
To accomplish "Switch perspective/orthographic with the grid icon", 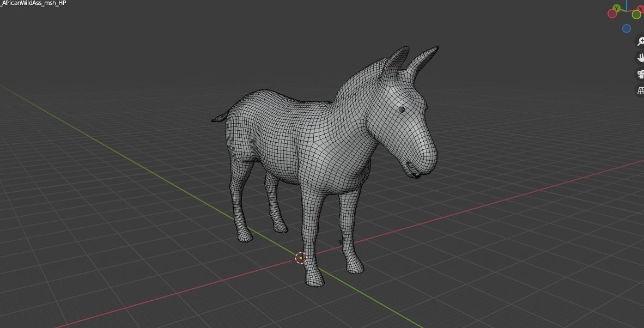I will point(641,90).
